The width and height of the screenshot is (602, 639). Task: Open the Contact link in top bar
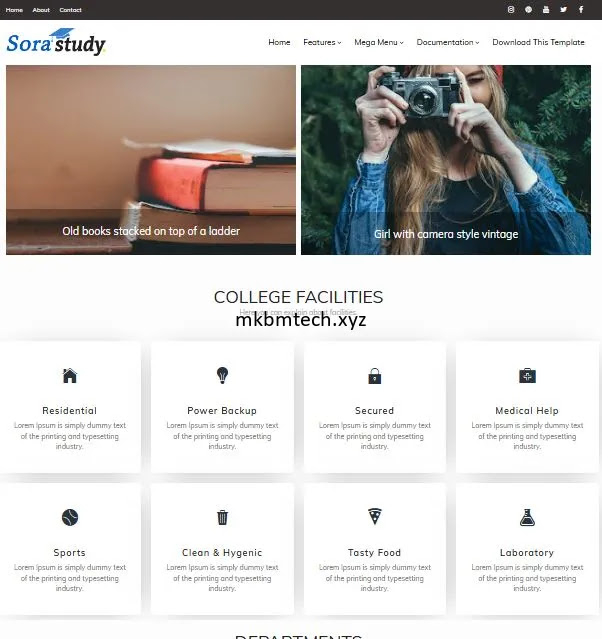coord(71,10)
